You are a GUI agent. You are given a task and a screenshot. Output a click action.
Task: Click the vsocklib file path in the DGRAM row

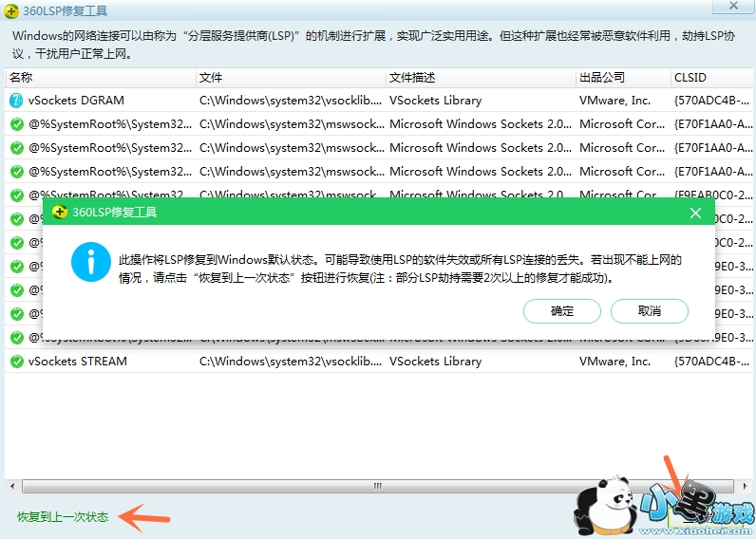pos(291,101)
